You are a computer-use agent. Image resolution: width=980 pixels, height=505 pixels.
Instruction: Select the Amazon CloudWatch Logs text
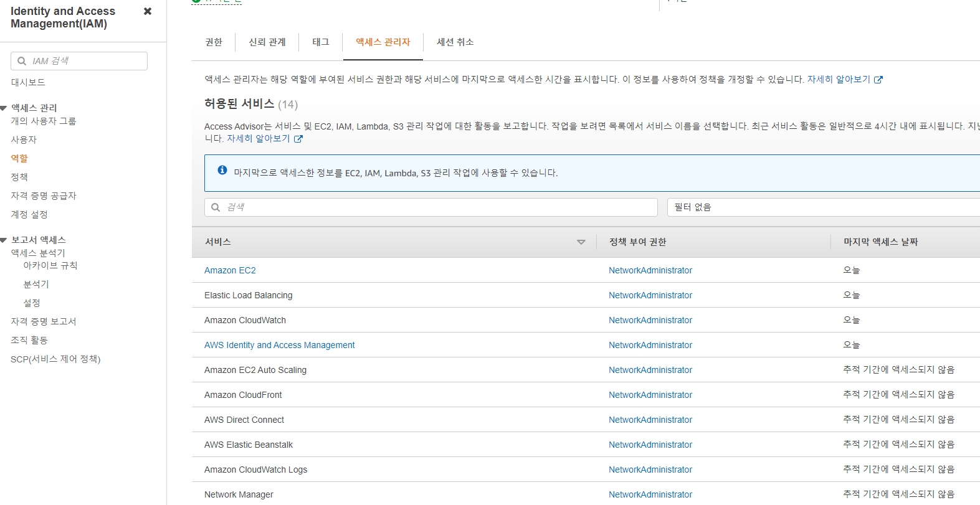click(256, 470)
